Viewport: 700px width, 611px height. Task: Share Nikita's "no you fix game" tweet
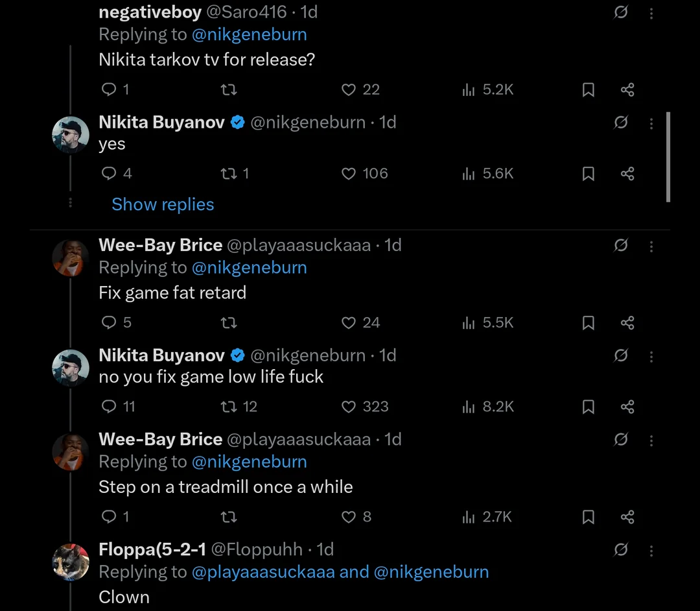tap(627, 407)
